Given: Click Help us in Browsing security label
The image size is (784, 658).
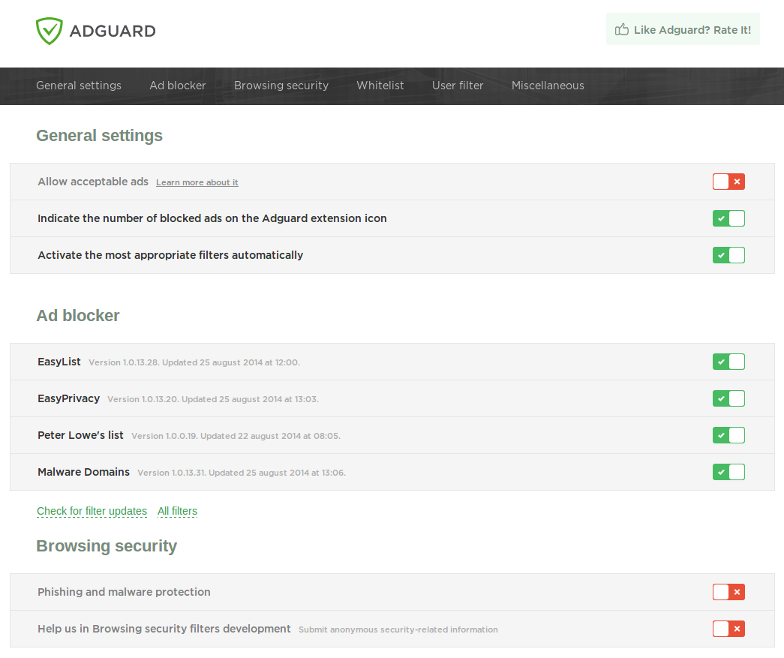Looking at the screenshot, I should (x=164, y=628).
